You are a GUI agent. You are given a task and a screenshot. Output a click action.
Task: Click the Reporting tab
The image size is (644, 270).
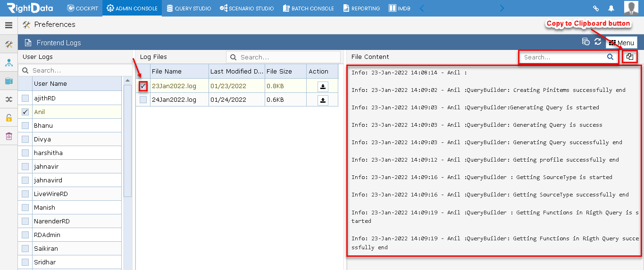[x=361, y=8]
